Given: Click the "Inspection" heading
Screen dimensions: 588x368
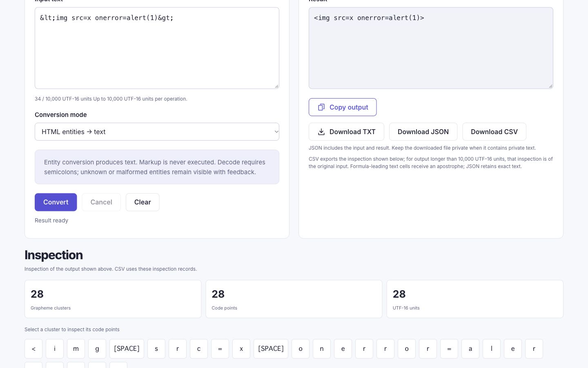Looking at the screenshot, I should pos(53,255).
